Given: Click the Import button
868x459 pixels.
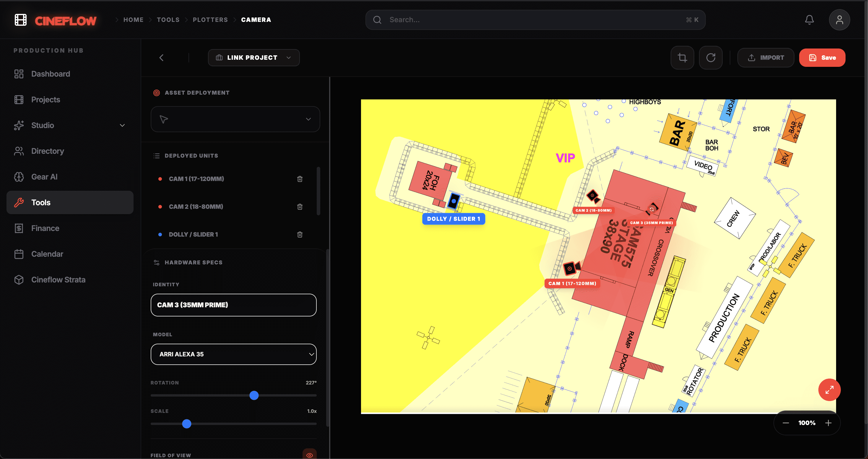Looking at the screenshot, I should coord(765,58).
